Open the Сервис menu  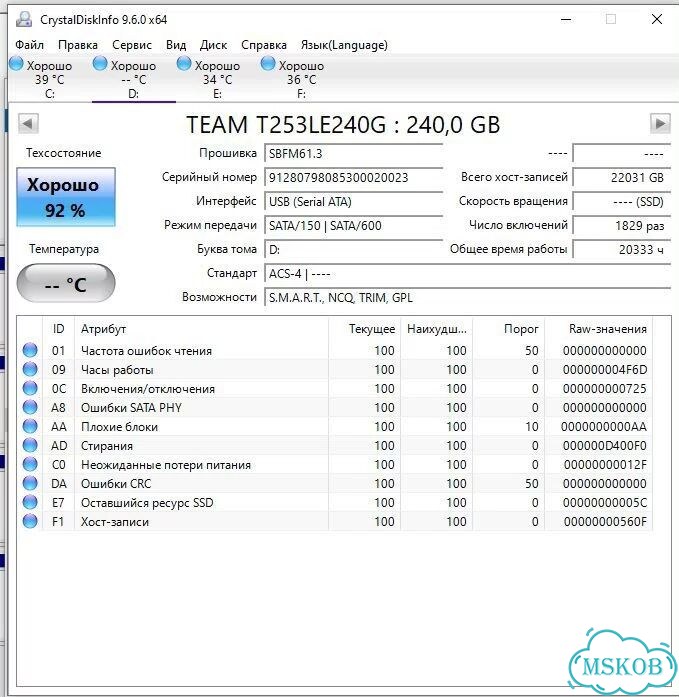click(x=132, y=45)
